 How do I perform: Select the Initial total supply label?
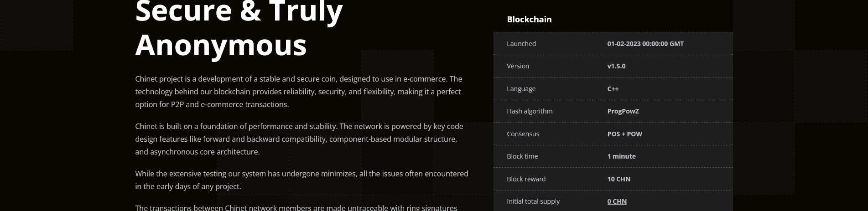point(533,201)
